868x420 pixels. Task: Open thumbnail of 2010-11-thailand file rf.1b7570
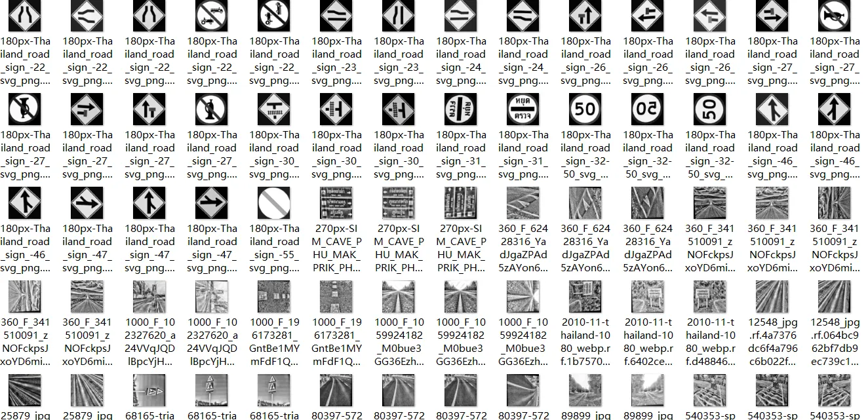[x=585, y=297]
